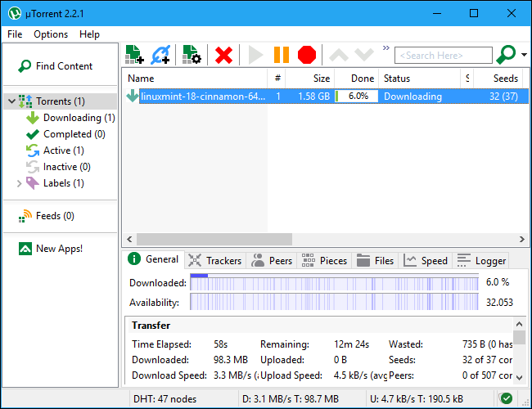Sort by the Status column header
Screen dimensions: 532x409
[x=420, y=79]
